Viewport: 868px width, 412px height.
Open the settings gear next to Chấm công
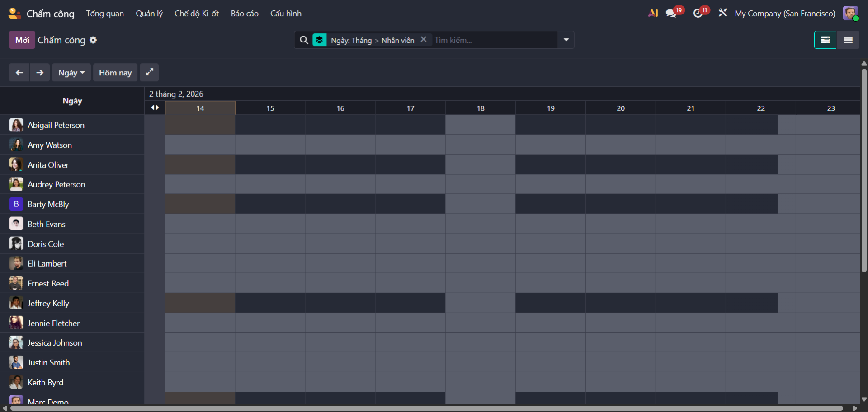pyautogui.click(x=93, y=40)
